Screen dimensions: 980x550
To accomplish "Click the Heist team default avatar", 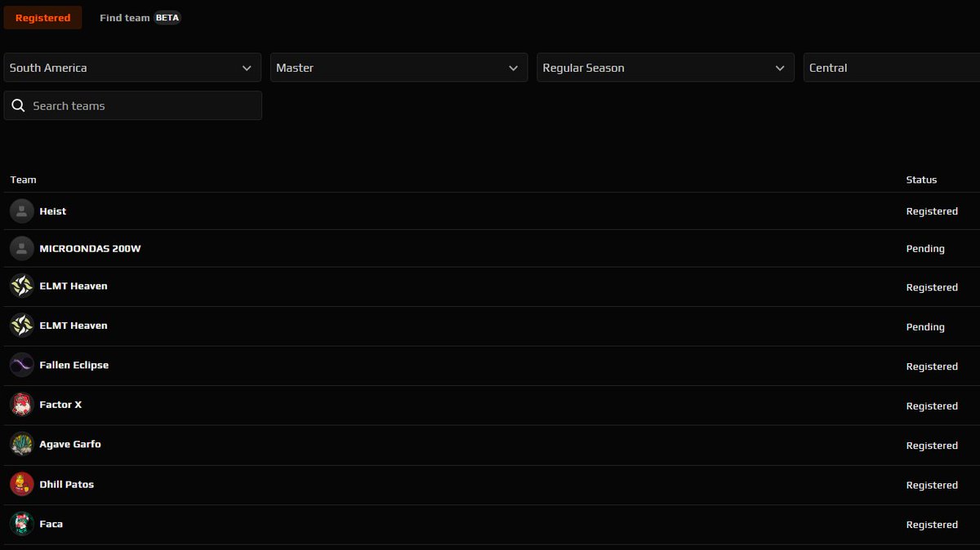I will (22, 211).
